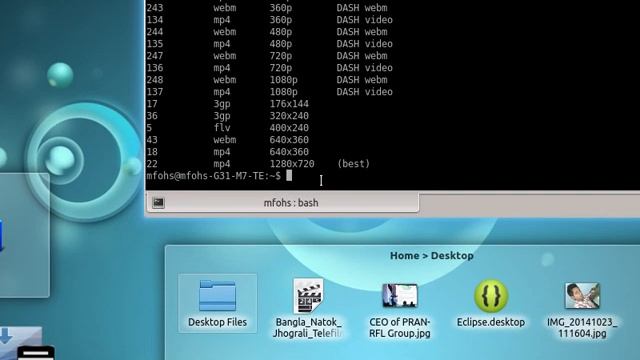This screenshot has width=640, height=360.
Task: Click the row for format 5 flv 400x240
Action: (227, 128)
